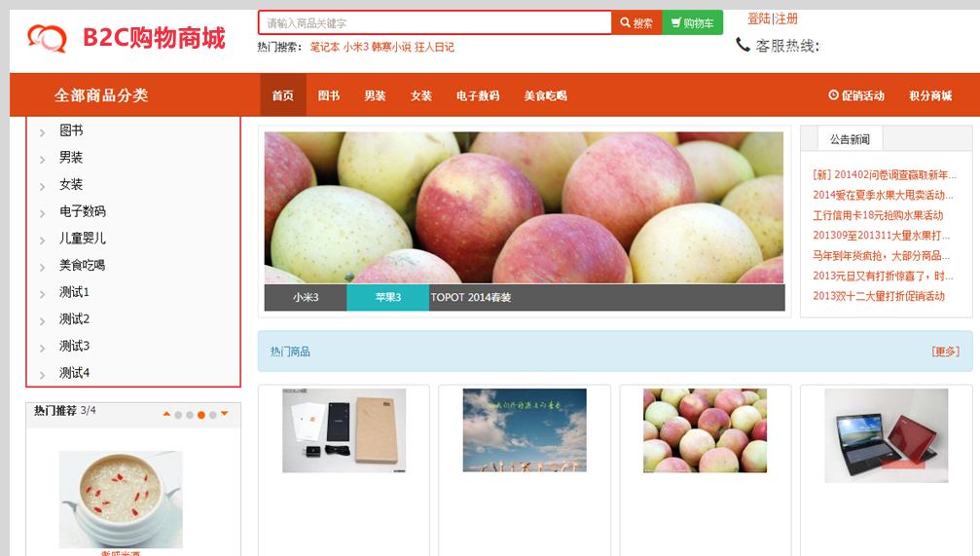Open news 2013双十二大量打折促销活动
The image size is (980, 556).
click(879, 296)
